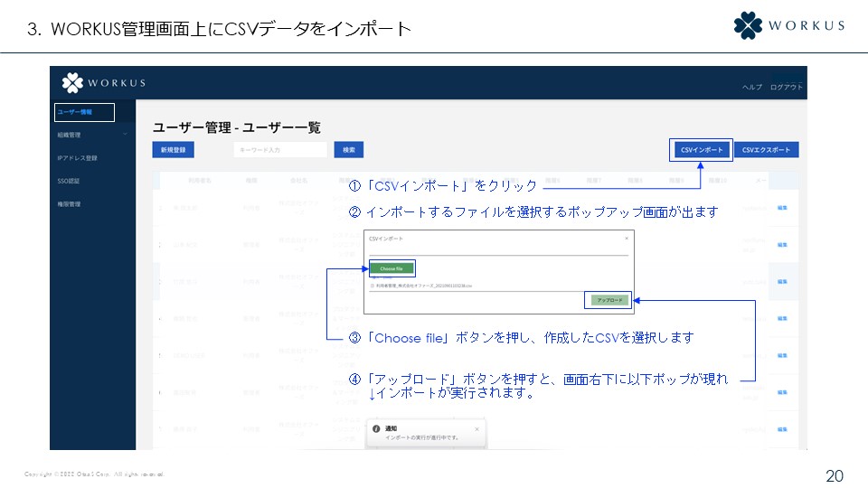Click the アップロード button in popup
The image size is (868, 488).
click(x=609, y=300)
